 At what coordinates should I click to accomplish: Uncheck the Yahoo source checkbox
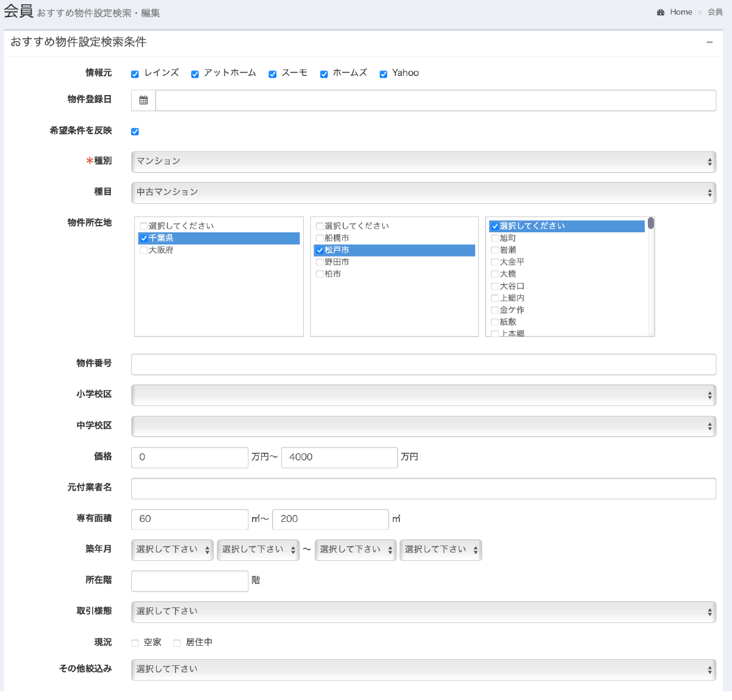point(383,74)
